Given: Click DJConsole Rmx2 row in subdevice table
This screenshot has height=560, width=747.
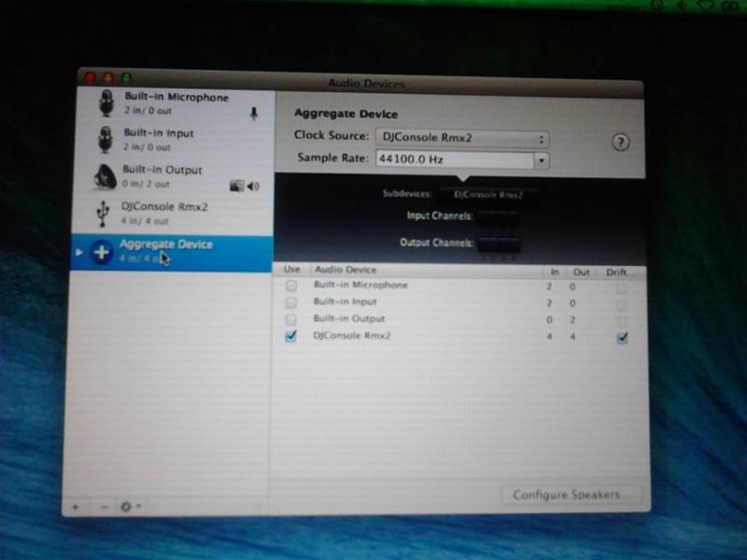Looking at the screenshot, I should (x=458, y=337).
